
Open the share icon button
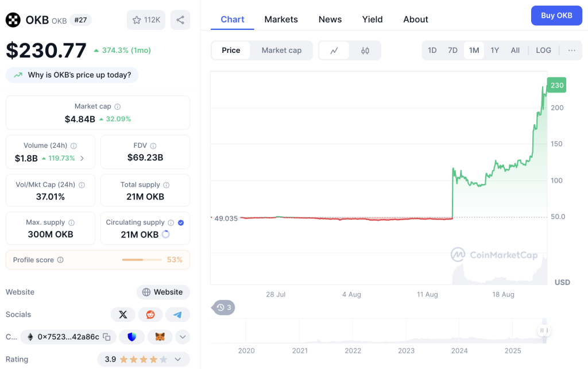[180, 20]
